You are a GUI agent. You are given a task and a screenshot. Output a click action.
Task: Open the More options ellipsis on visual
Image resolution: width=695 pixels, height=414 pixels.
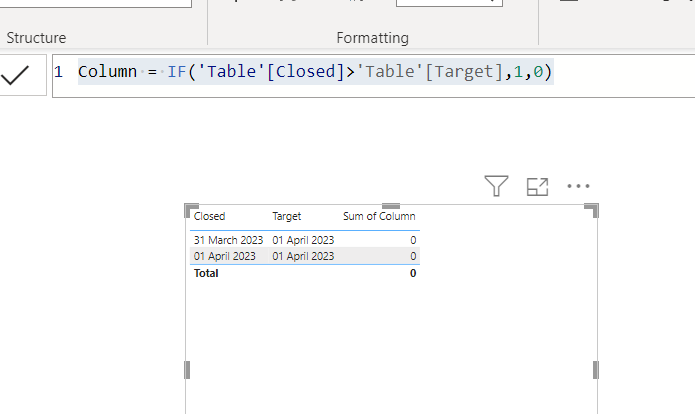[x=578, y=186]
